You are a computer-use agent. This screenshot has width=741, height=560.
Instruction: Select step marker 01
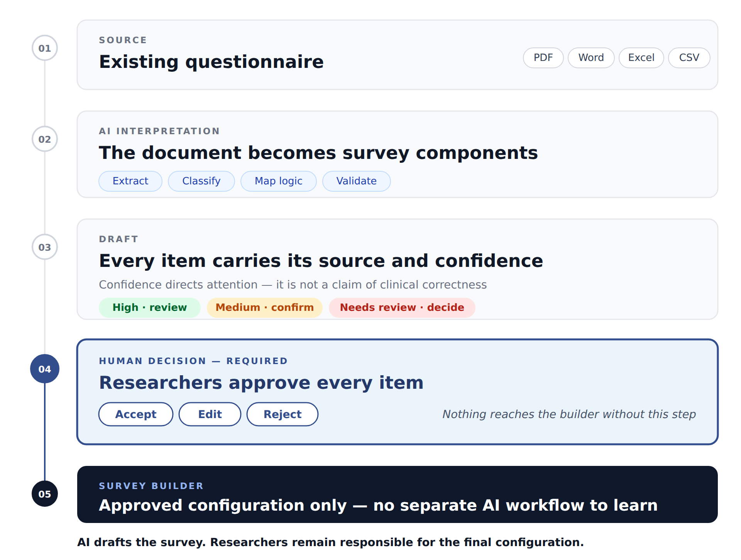[x=45, y=48]
